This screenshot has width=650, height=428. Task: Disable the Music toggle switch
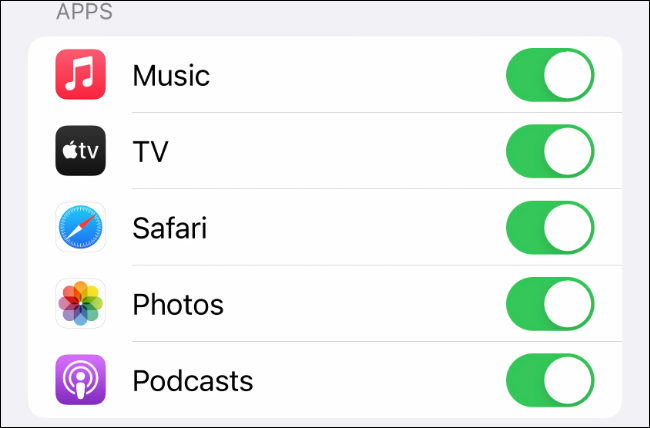pyautogui.click(x=550, y=75)
